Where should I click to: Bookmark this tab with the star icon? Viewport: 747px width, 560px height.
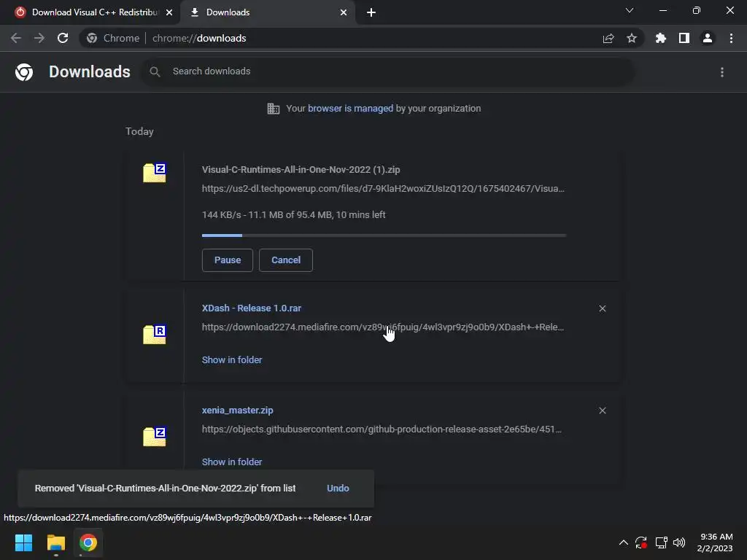coord(632,38)
